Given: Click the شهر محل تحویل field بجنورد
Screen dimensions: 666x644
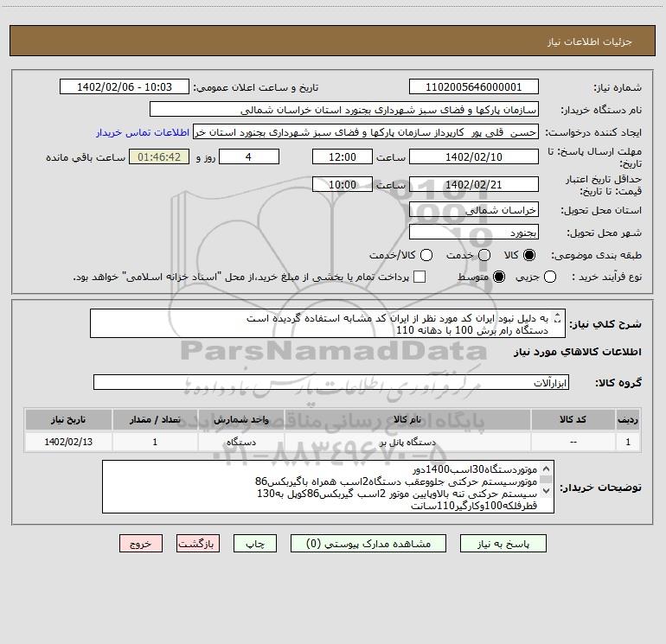Looking at the screenshot, I should 474,233.
